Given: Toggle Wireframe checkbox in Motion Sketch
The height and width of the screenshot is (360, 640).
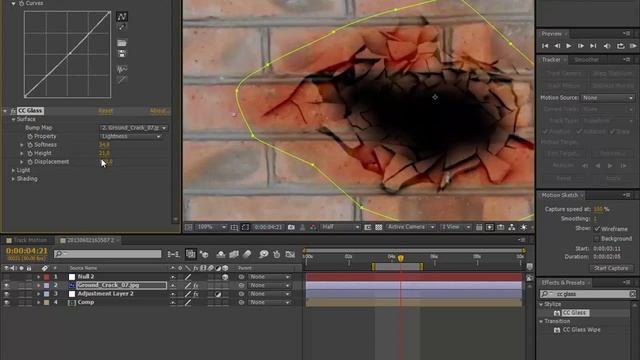Looking at the screenshot, I should pos(597,229).
